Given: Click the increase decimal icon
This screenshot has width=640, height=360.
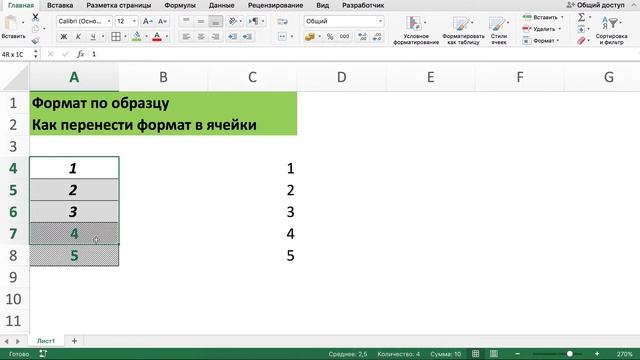Looking at the screenshot, I should coord(362,37).
